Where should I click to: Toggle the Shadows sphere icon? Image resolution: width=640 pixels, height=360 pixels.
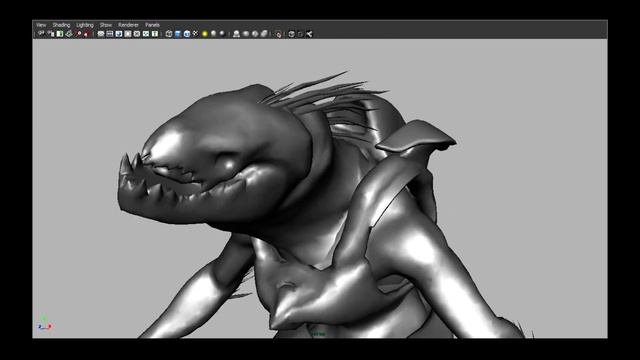(x=213, y=33)
